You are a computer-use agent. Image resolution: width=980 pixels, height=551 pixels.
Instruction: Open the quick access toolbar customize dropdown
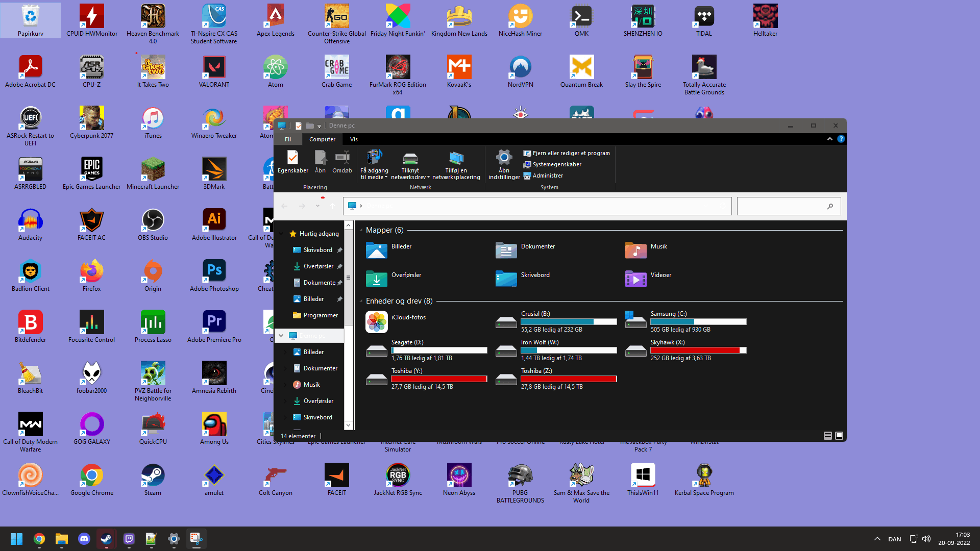pos(319,126)
